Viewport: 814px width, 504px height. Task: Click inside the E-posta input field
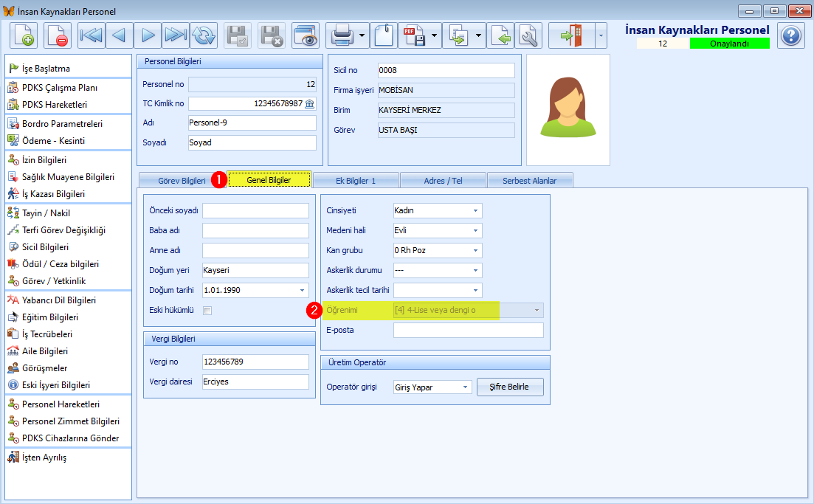click(x=468, y=330)
